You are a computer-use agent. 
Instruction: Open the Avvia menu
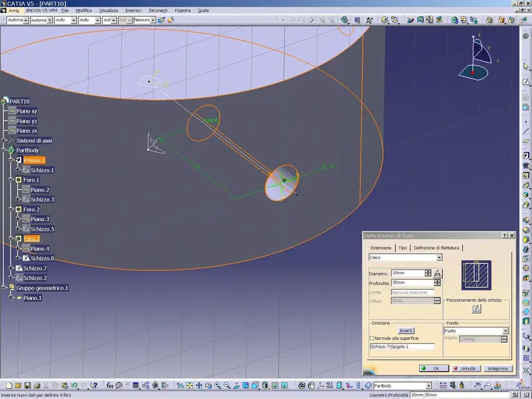pos(14,11)
